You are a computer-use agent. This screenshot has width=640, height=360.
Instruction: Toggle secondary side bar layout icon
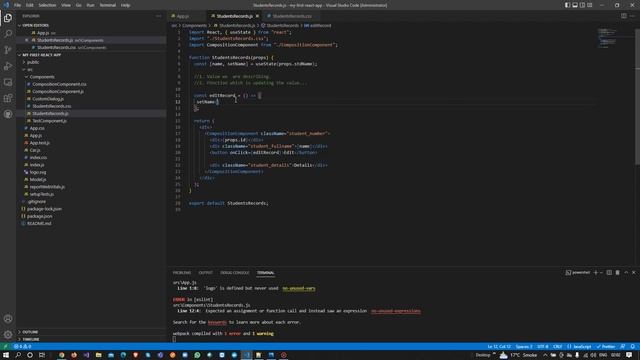point(582,5)
